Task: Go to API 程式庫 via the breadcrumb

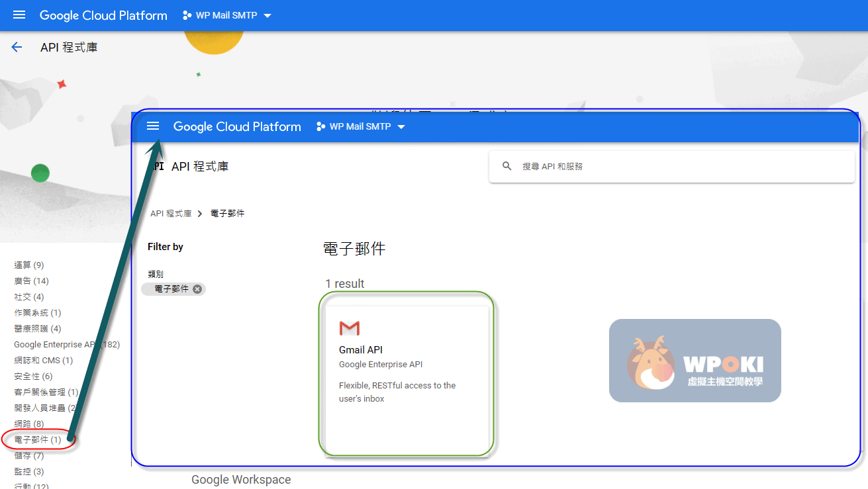Action: point(171,214)
